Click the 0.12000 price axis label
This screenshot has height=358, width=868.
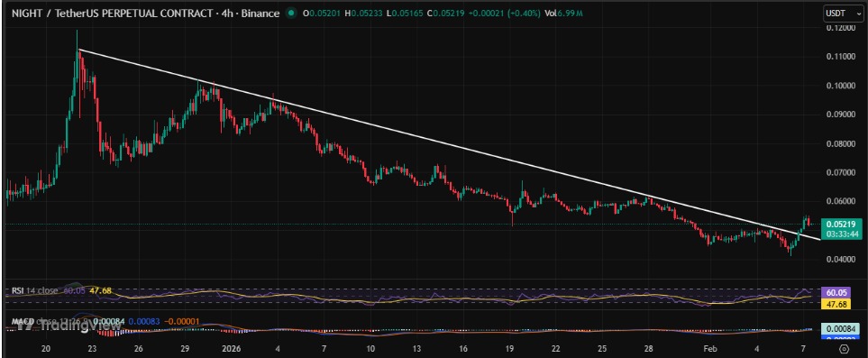tap(840, 27)
